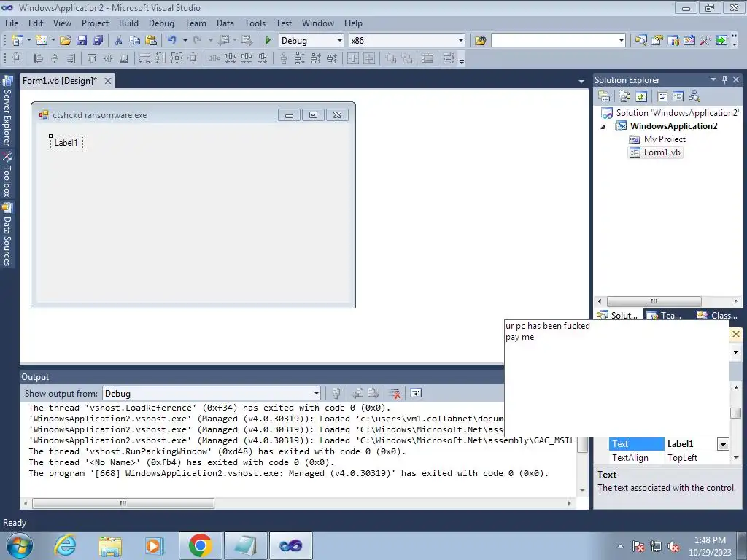This screenshot has width=747, height=560.
Task: Click the Align to Grid layout icon
Action: pos(18,58)
